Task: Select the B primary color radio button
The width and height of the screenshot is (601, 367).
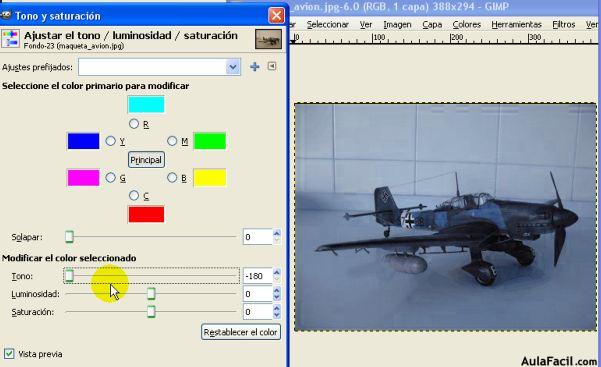Action: pos(172,178)
